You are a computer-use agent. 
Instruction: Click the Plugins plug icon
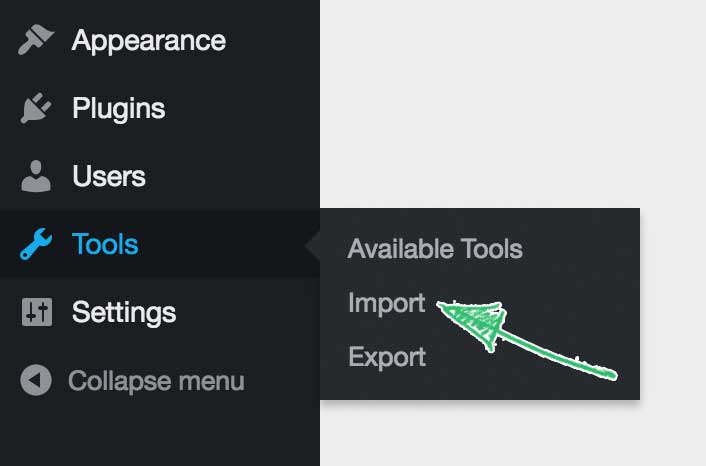click(36, 108)
